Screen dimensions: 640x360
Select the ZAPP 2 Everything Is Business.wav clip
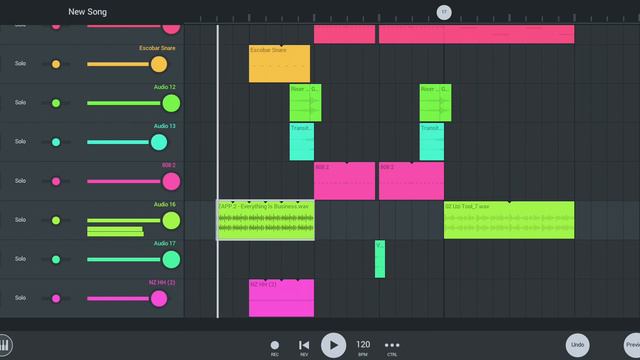pyautogui.click(x=265, y=220)
